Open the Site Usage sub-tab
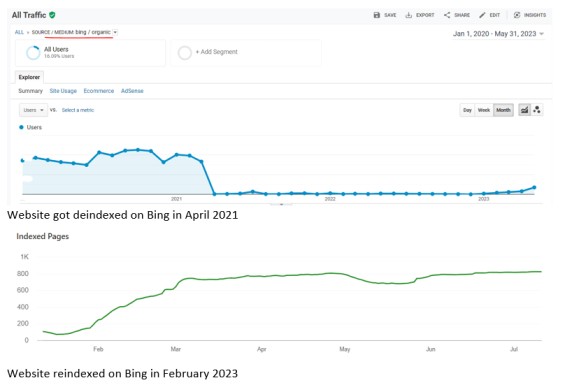The height and width of the screenshot is (385, 565). 63,91
